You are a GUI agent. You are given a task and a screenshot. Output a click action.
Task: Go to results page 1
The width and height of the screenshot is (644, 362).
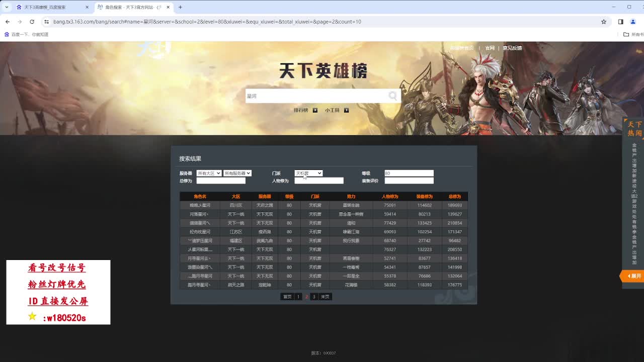point(298,297)
